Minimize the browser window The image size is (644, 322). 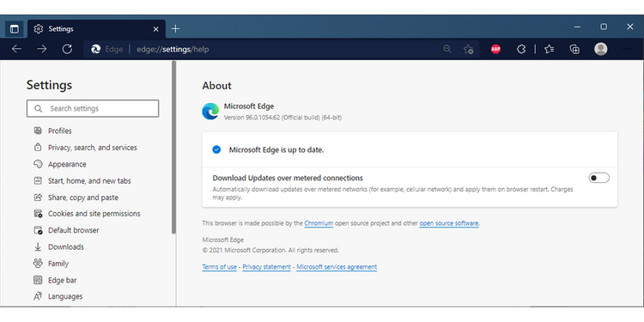click(578, 27)
